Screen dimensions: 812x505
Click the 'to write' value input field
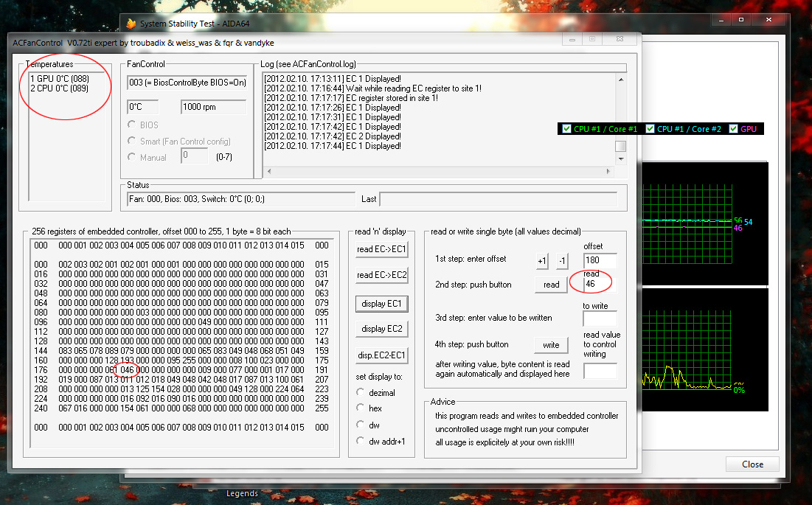pyautogui.click(x=600, y=318)
